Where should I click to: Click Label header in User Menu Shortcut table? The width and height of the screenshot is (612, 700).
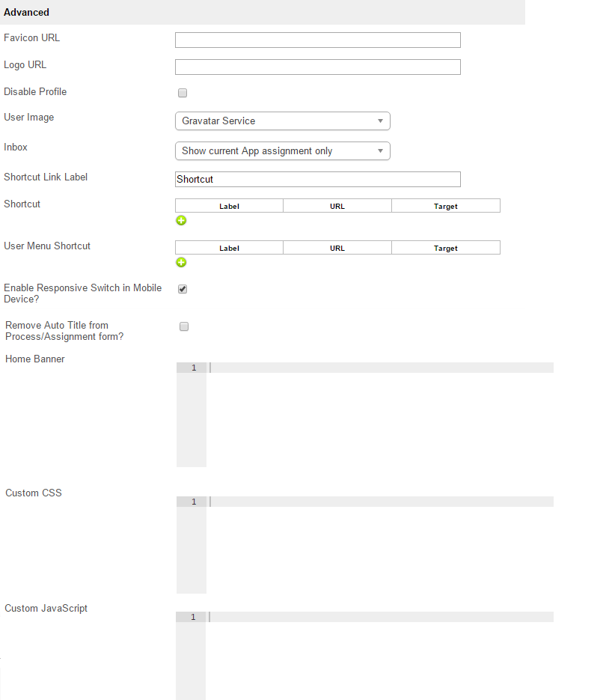coord(229,248)
